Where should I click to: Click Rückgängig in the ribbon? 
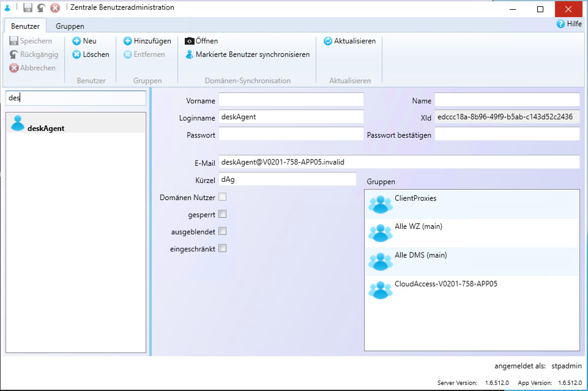pos(34,54)
